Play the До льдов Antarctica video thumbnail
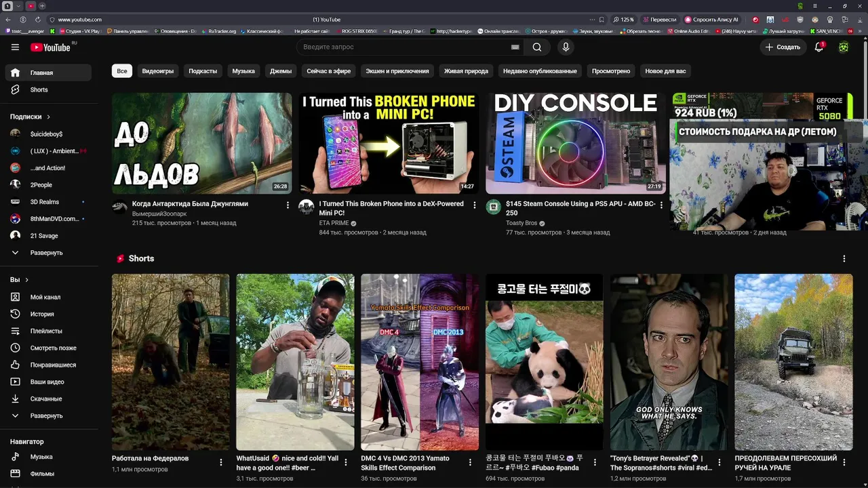868x488 pixels. 202,143
